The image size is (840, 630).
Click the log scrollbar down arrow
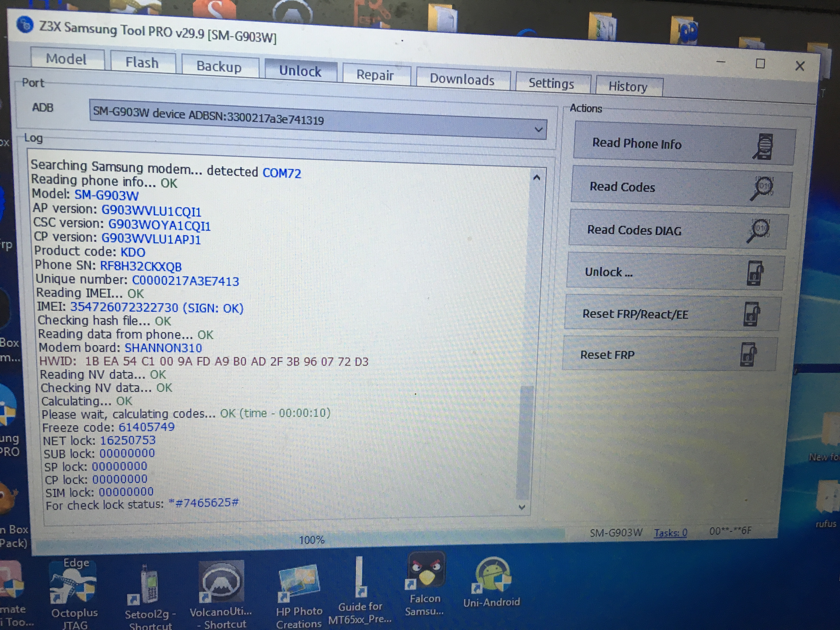pyautogui.click(x=522, y=507)
